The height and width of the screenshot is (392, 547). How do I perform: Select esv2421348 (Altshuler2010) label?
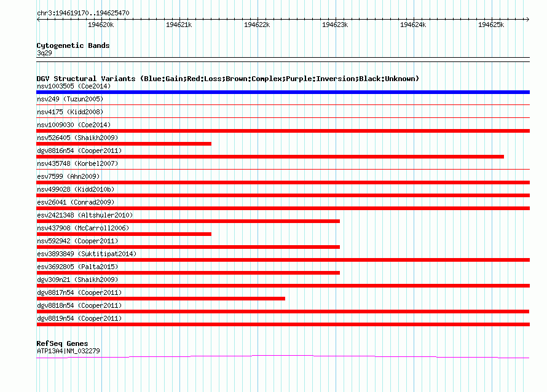click(x=85, y=215)
